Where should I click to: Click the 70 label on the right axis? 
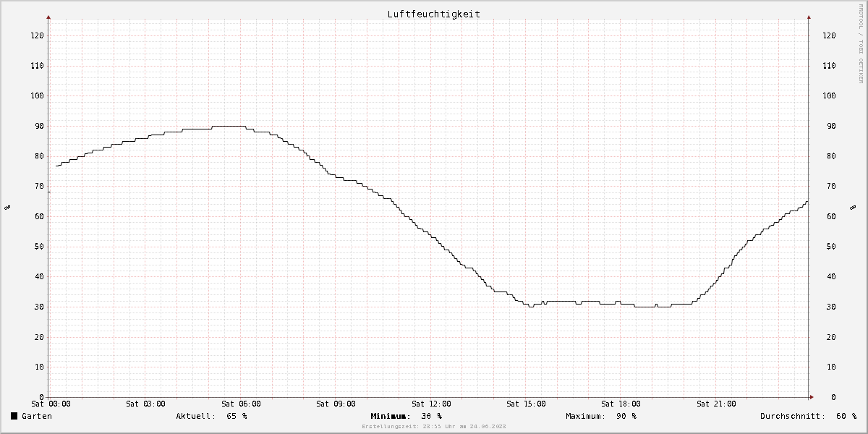832,186
